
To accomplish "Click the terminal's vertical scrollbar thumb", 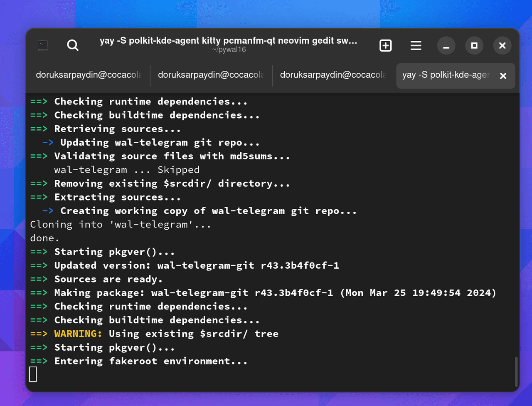I will [517, 371].
